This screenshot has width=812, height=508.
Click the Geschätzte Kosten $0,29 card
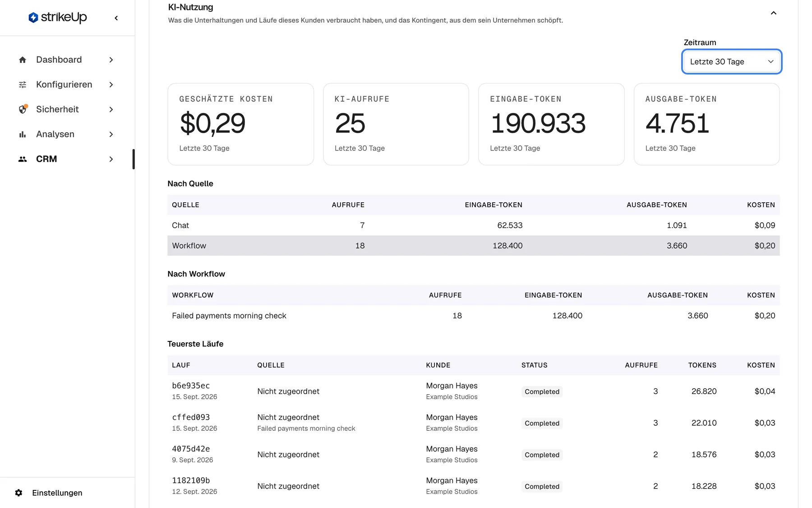tap(240, 124)
